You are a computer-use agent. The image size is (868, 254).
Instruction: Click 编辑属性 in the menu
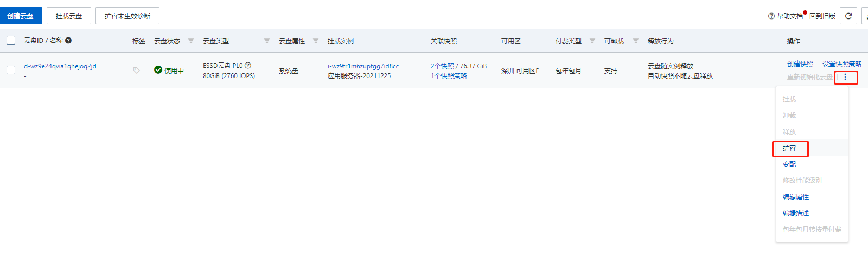[x=796, y=197]
